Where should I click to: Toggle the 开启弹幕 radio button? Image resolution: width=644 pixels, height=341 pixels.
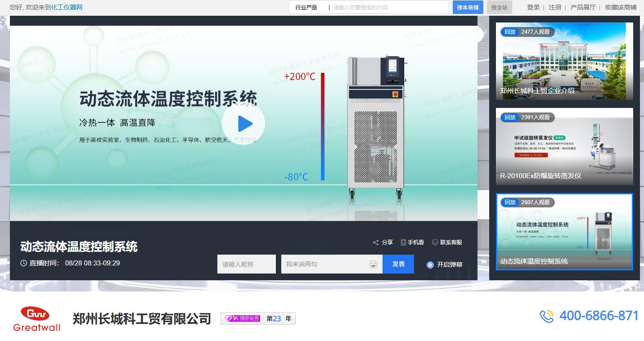pyautogui.click(x=430, y=265)
